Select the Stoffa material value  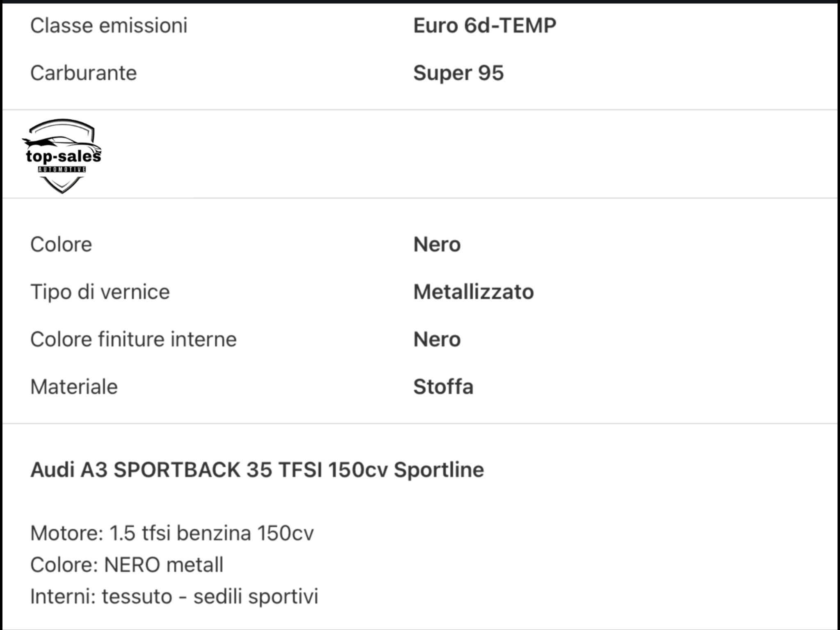[x=443, y=387]
